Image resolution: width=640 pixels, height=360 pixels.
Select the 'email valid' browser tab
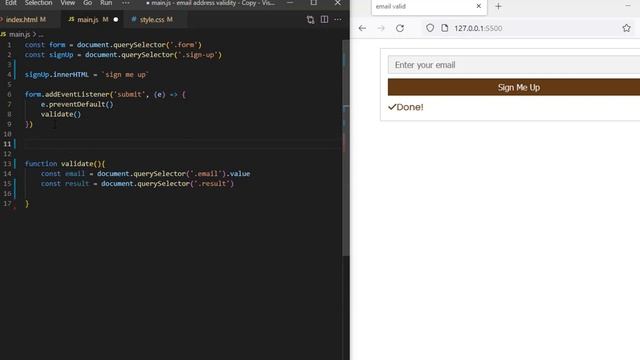click(429, 7)
